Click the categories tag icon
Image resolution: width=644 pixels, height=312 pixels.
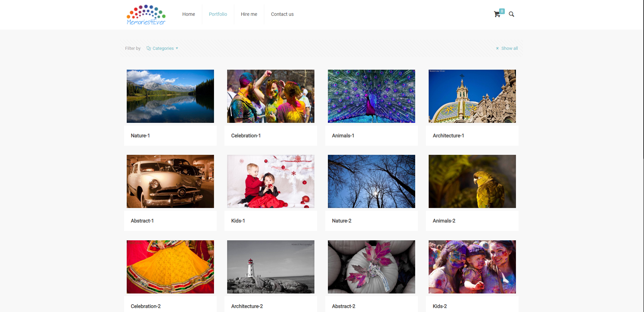[148, 48]
